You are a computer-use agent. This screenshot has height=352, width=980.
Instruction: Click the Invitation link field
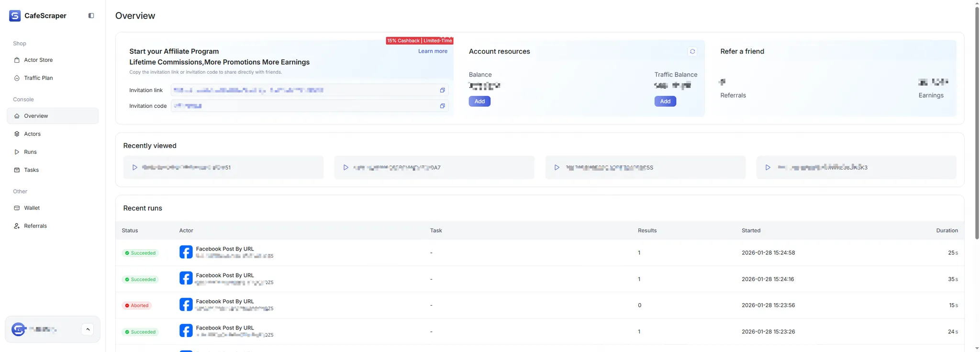pos(310,90)
